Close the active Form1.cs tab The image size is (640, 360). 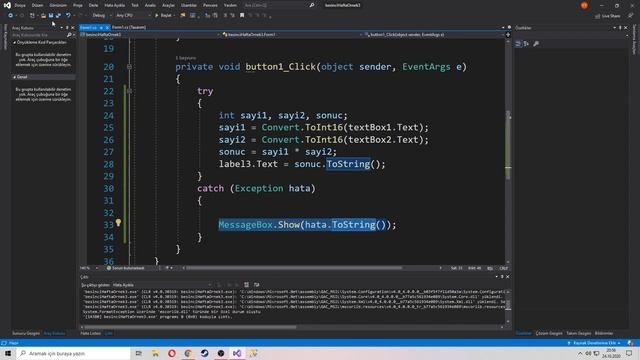pos(107,27)
